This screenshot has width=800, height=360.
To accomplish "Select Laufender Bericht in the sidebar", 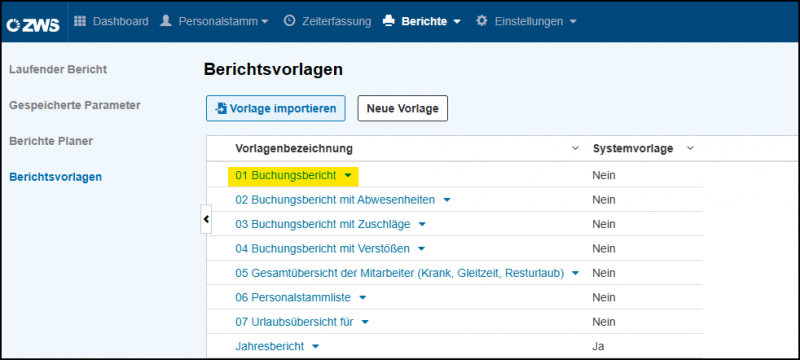I will 58,69.
